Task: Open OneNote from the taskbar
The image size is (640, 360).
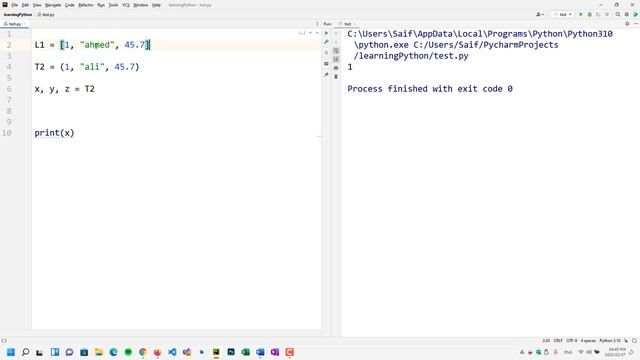Action: click(x=275, y=352)
